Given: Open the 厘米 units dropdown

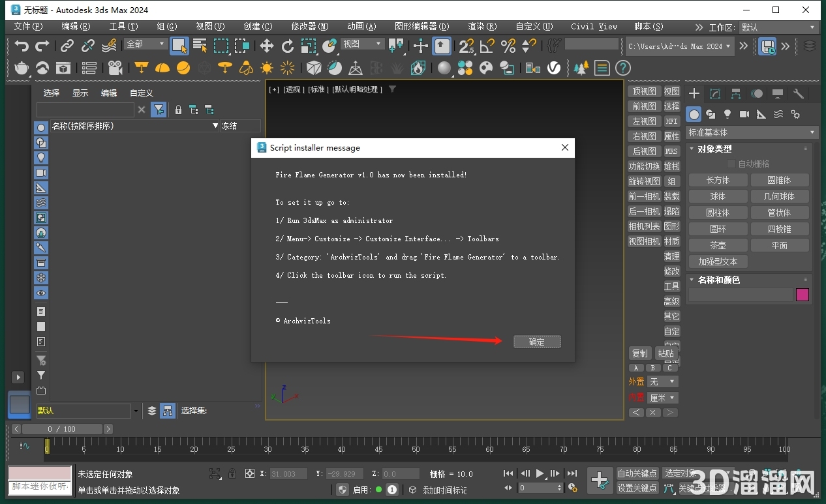Looking at the screenshot, I should pos(663,398).
